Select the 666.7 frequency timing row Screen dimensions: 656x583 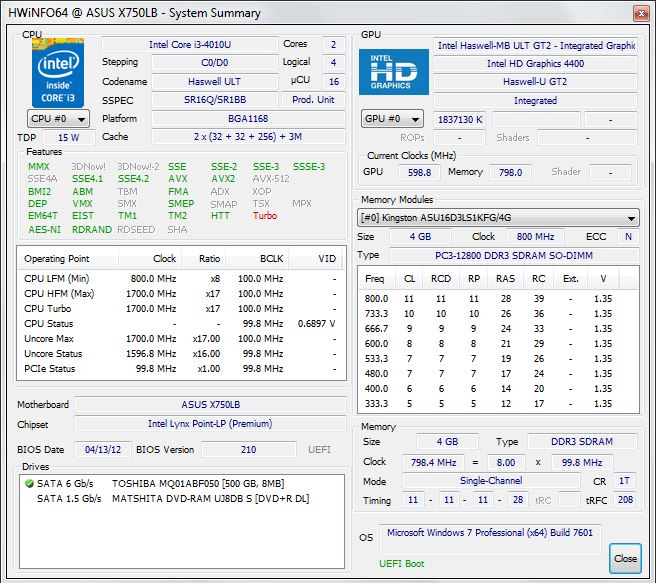pos(498,329)
